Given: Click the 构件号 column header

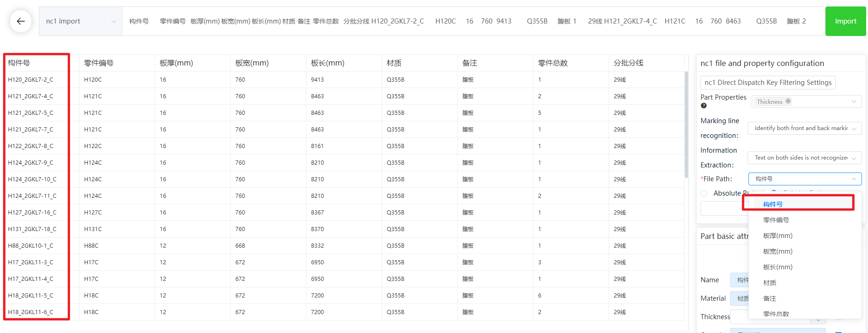Looking at the screenshot, I should click(x=41, y=63).
